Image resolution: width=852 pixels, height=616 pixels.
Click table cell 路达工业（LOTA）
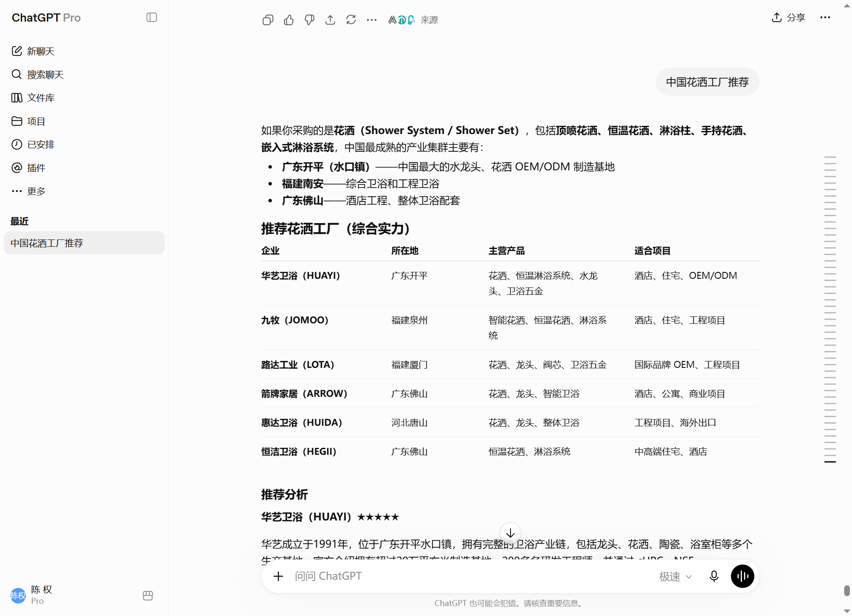(298, 365)
